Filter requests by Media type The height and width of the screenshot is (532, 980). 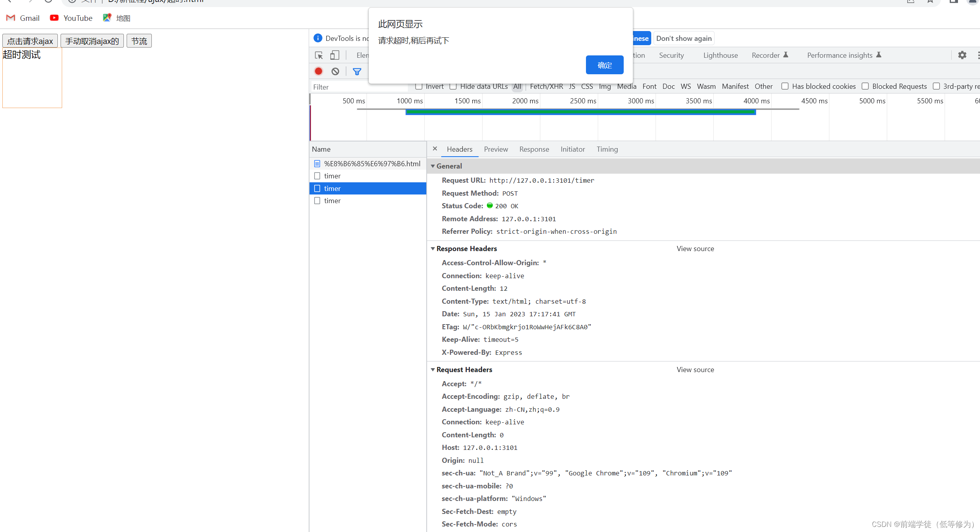pos(626,86)
